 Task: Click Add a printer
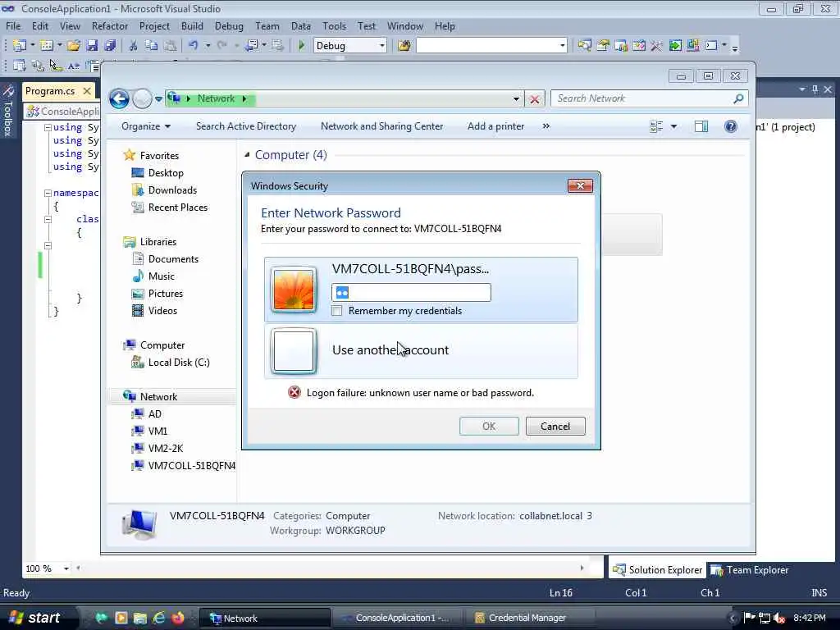(x=495, y=126)
